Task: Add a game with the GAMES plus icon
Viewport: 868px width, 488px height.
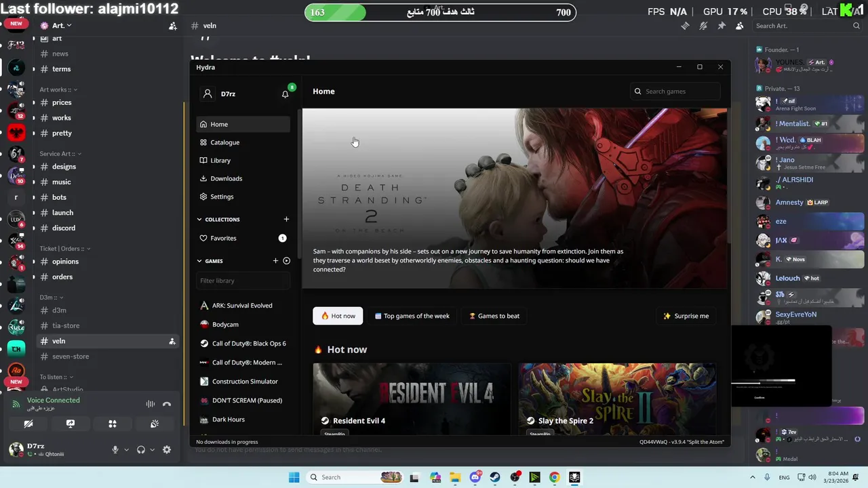Action: tap(275, 260)
